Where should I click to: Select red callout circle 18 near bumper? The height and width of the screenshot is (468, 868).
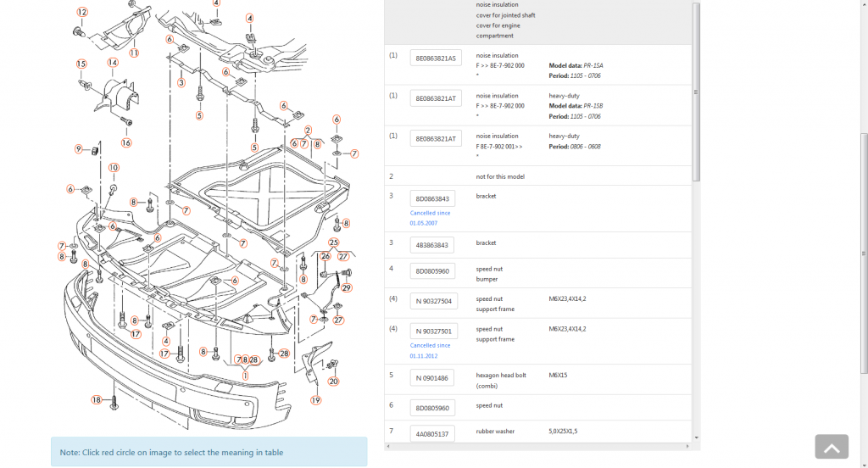[96, 399]
